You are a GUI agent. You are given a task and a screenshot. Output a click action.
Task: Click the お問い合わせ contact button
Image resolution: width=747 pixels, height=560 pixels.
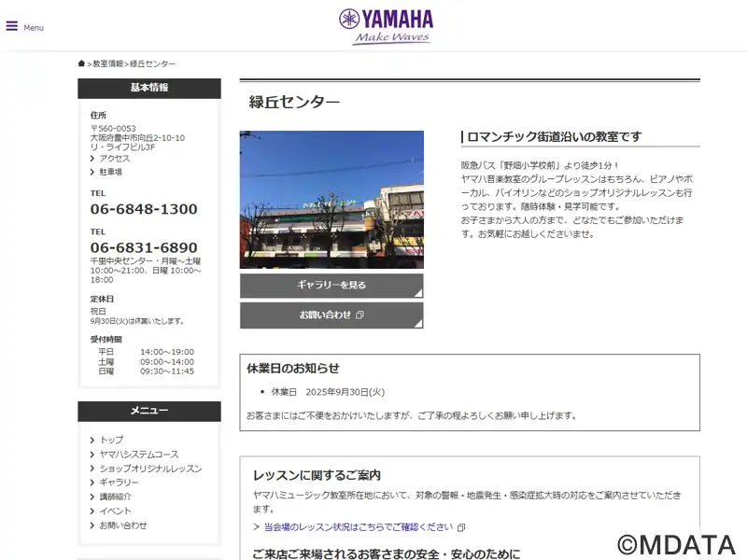click(331, 315)
